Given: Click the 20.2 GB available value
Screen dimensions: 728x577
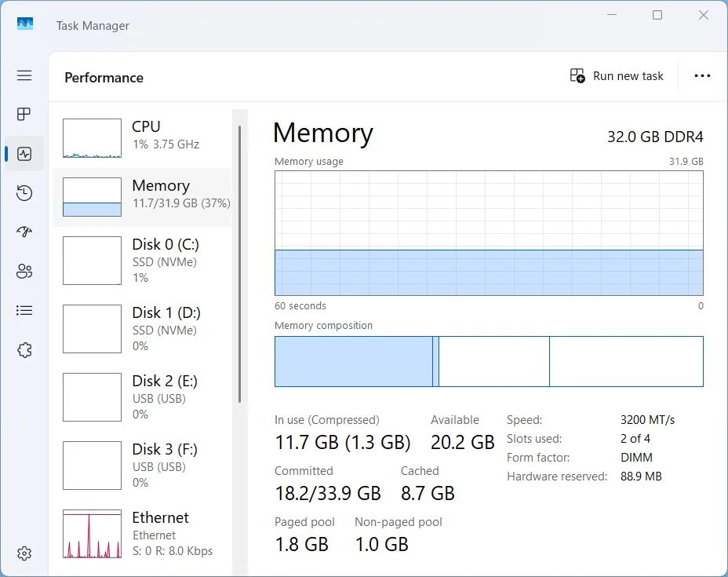Looking at the screenshot, I should pos(462,442).
